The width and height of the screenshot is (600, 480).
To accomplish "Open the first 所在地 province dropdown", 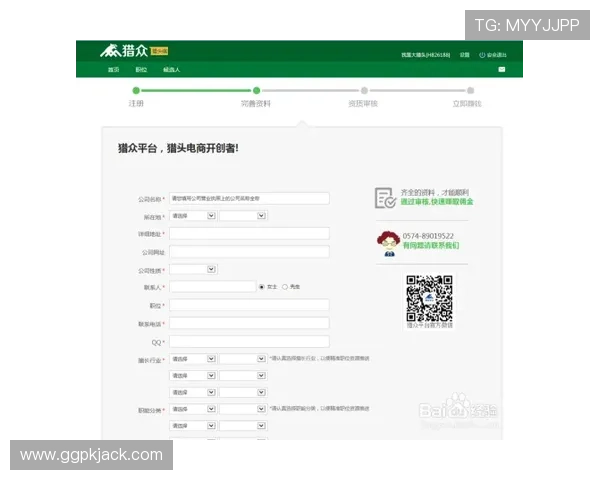I will coord(193,216).
